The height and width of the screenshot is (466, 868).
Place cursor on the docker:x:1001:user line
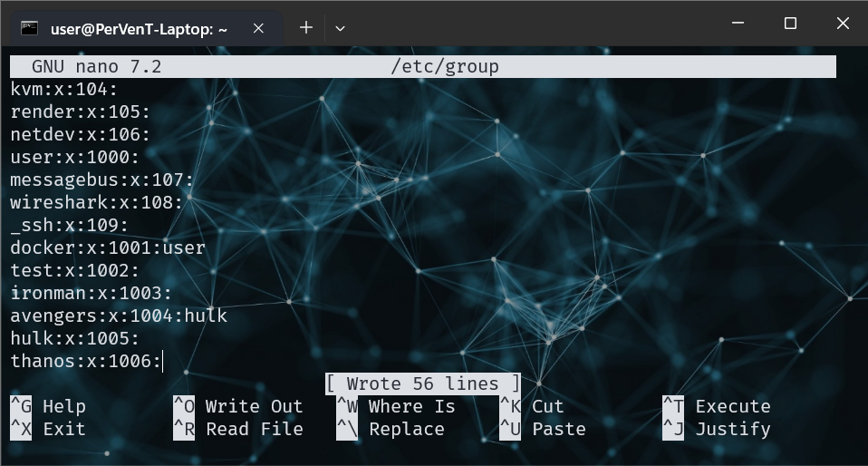(108, 248)
